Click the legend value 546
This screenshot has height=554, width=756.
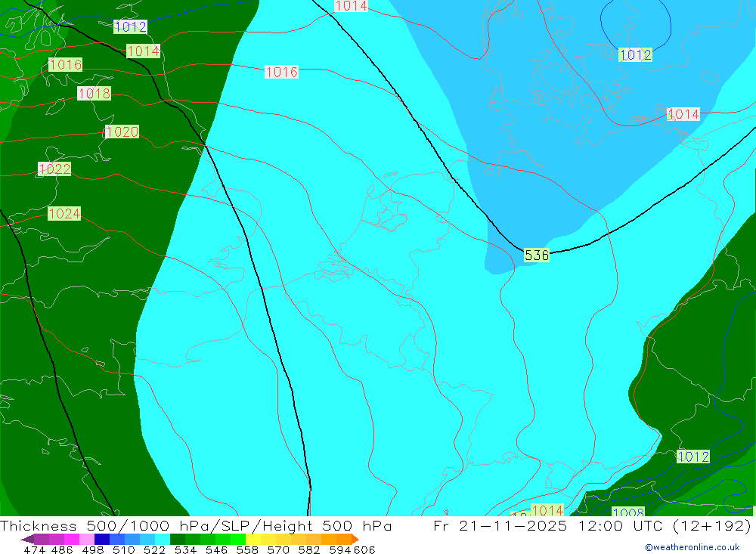coord(216,549)
